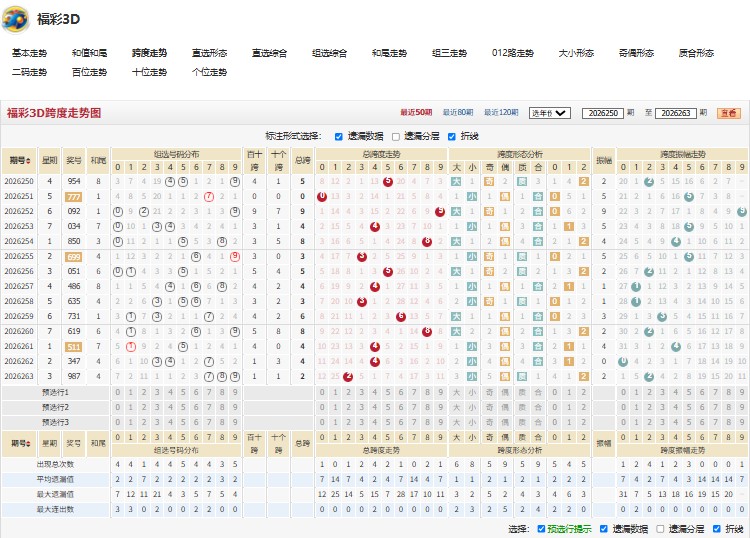Image resolution: width=750 pixels, height=538 pixels.
Task: Toggle bottom 折线 checkbox
Action: (717, 528)
